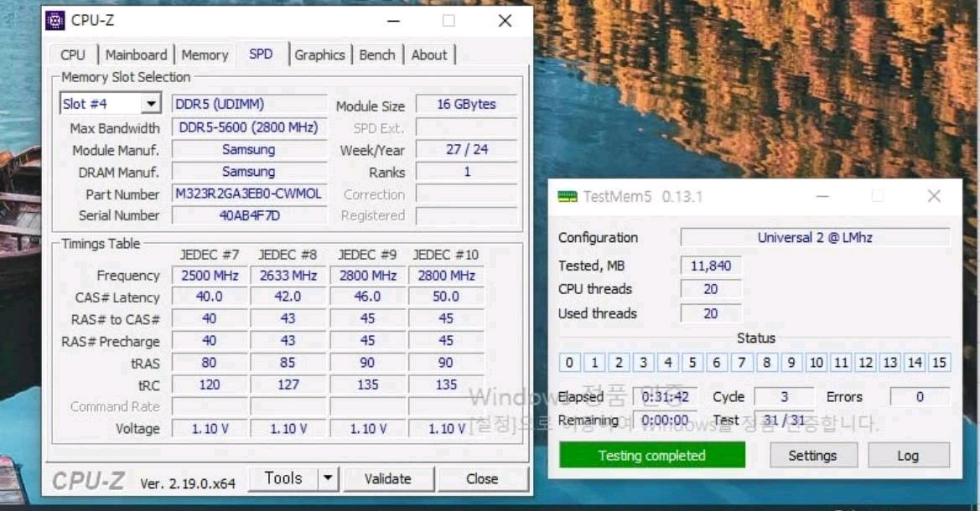Click the Module Size 16 GBytes field
Screen dimensions: 980x511
(x=466, y=105)
